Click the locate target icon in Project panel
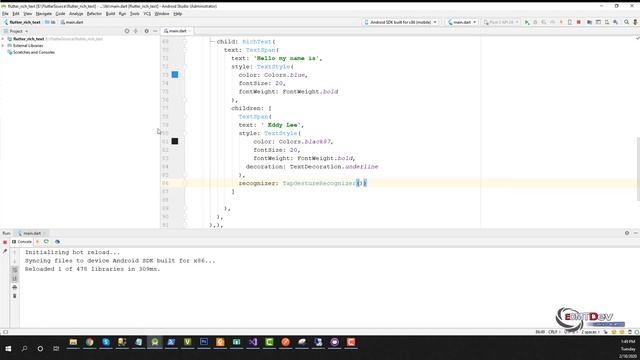 pyautogui.click(x=127, y=31)
